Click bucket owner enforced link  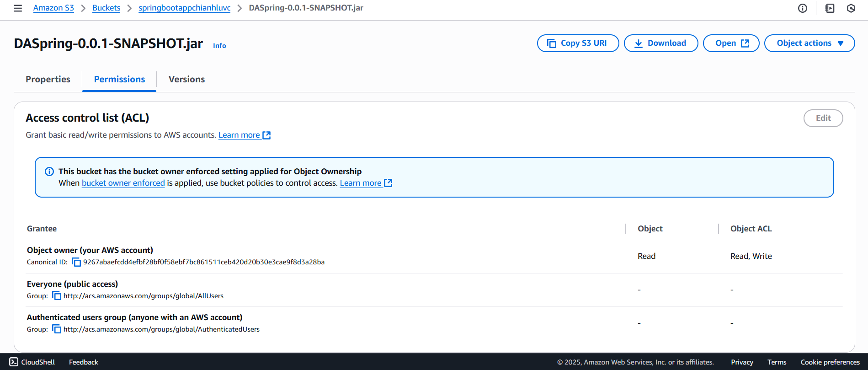click(123, 183)
